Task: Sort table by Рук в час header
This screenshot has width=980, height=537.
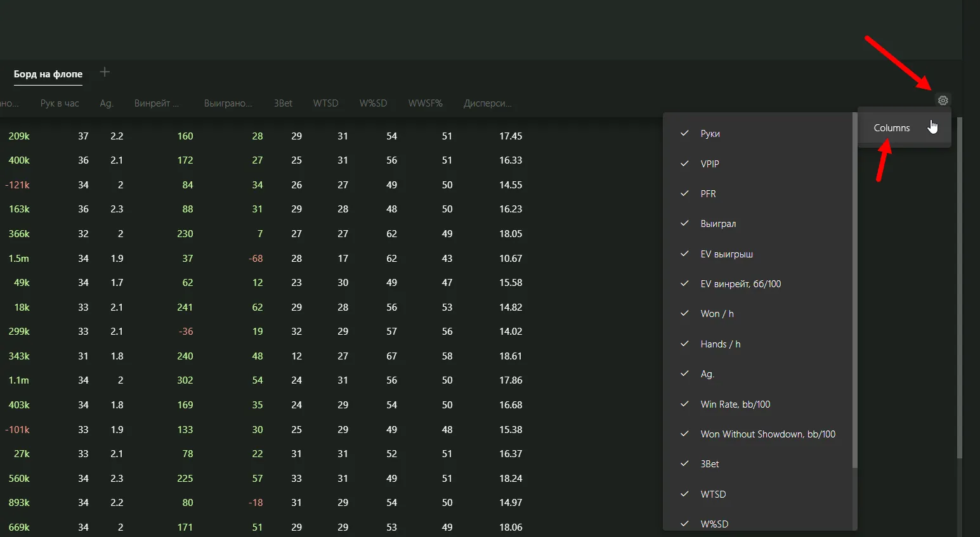Action: point(60,103)
